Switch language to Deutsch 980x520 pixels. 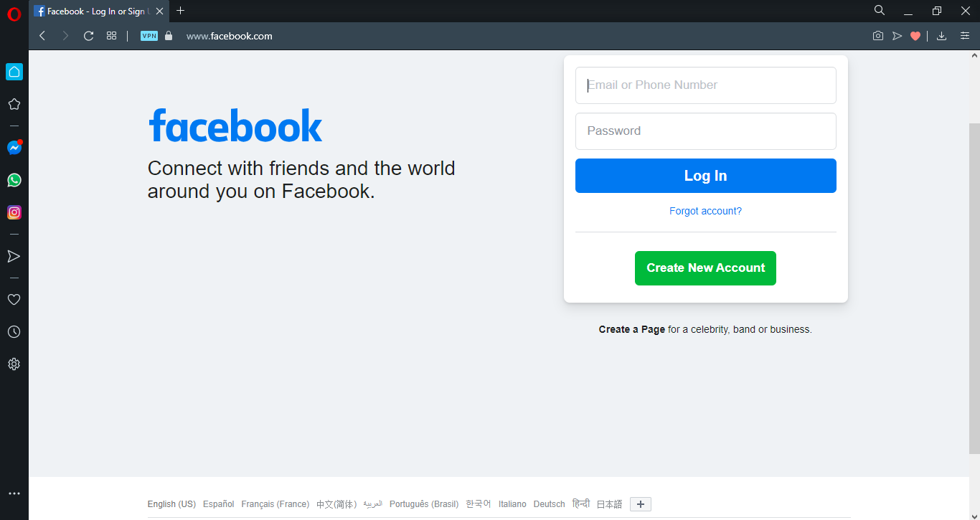[550, 504]
